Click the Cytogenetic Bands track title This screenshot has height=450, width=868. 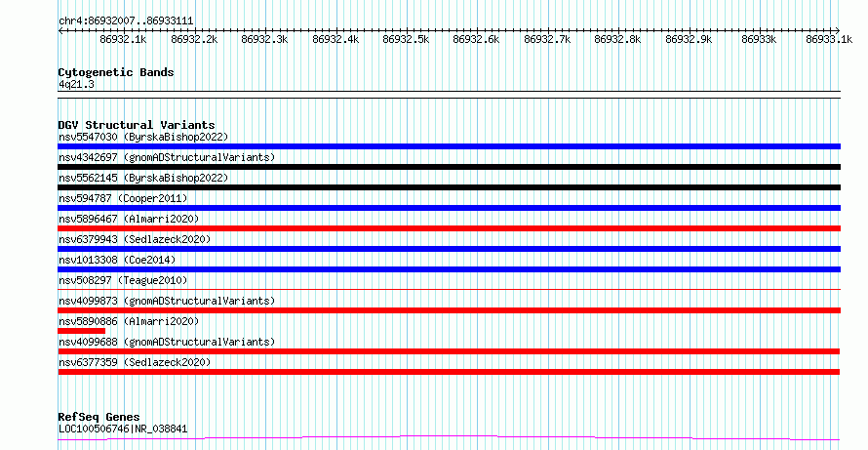[116, 72]
